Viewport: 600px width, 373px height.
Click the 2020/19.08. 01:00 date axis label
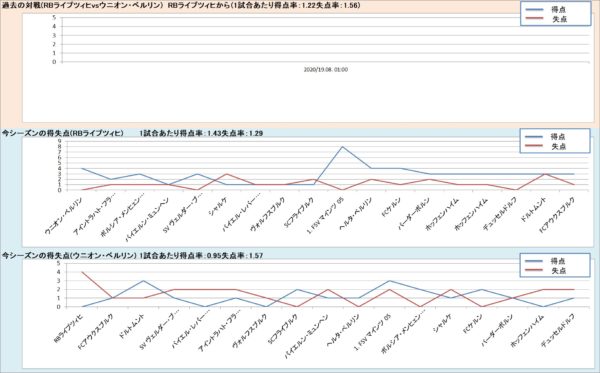[326, 70]
